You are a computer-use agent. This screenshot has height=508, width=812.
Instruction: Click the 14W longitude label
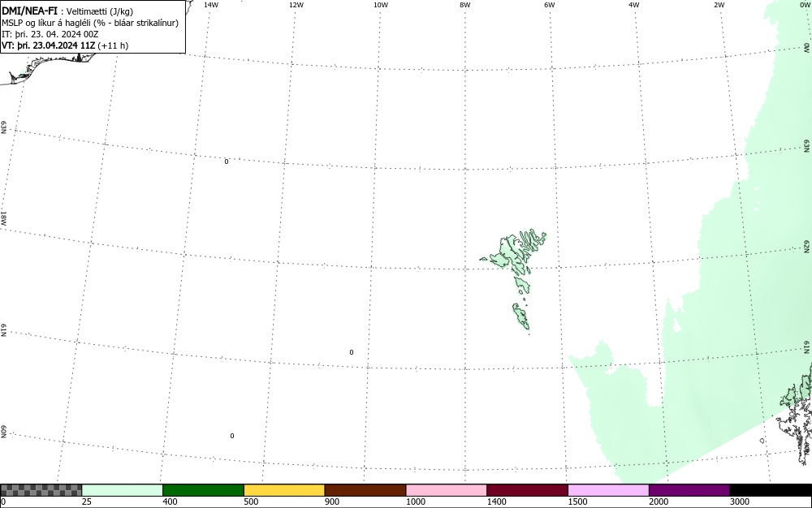(211, 5)
